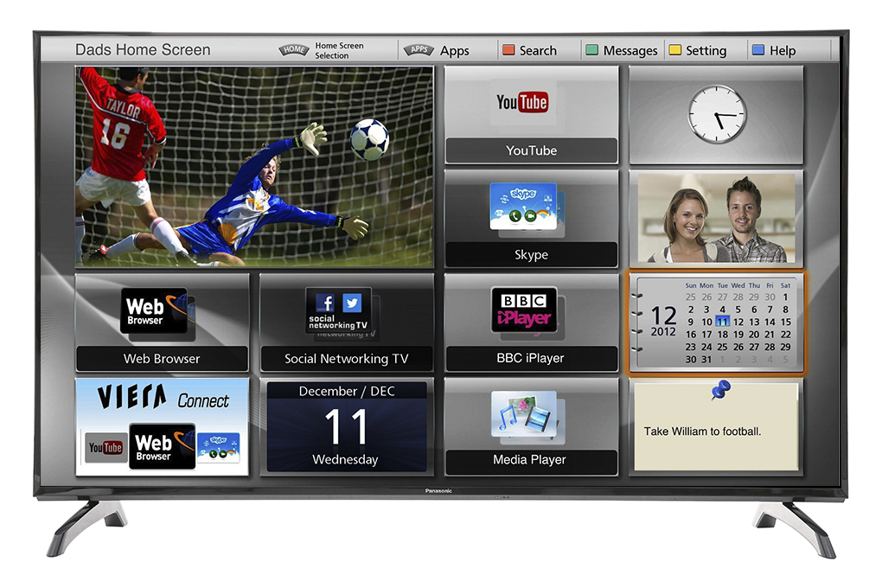882x588 pixels.
Task: Open the green Messages option
Action: point(622,51)
